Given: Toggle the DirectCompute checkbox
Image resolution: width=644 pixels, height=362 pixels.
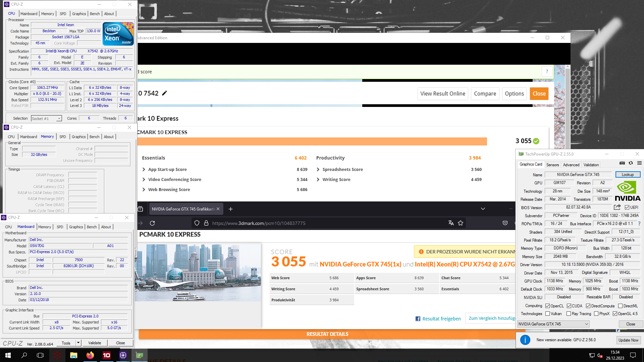Looking at the screenshot, I should coord(588,306).
